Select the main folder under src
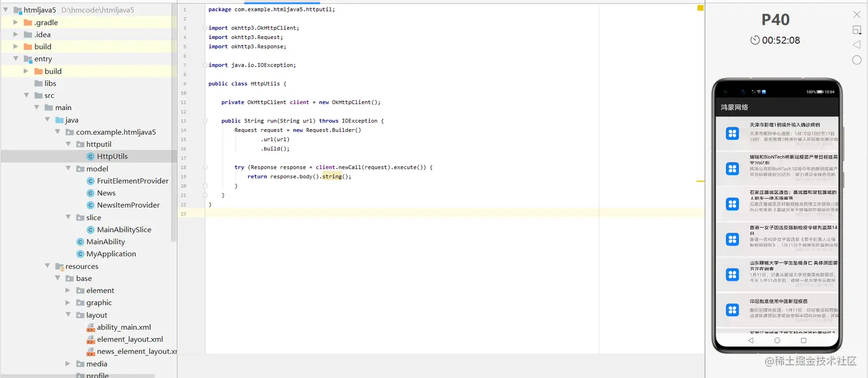The image size is (868, 378). point(63,107)
